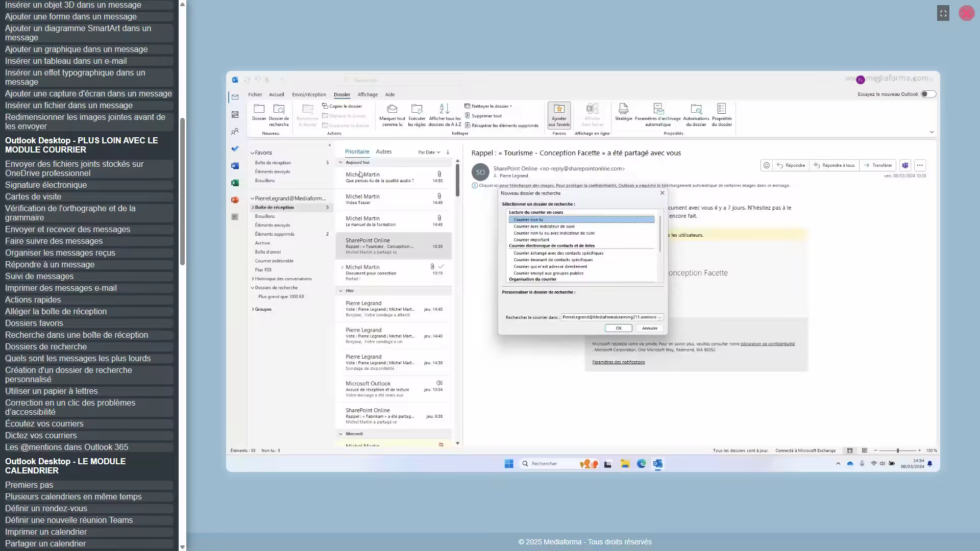Click Marquer tout comme lu icon
The image size is (980, 551).
coord(392,115)
